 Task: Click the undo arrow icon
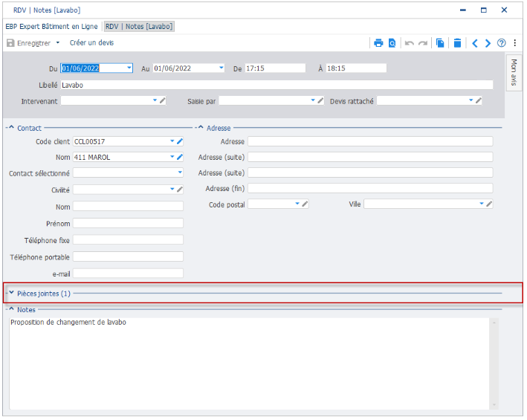click(x=409, y=43)
